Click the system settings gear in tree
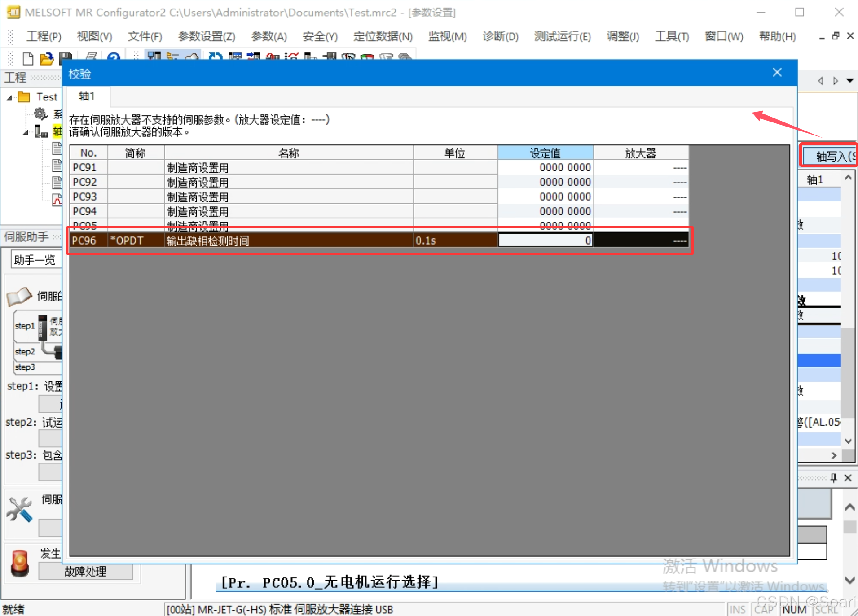 [41, 114]
